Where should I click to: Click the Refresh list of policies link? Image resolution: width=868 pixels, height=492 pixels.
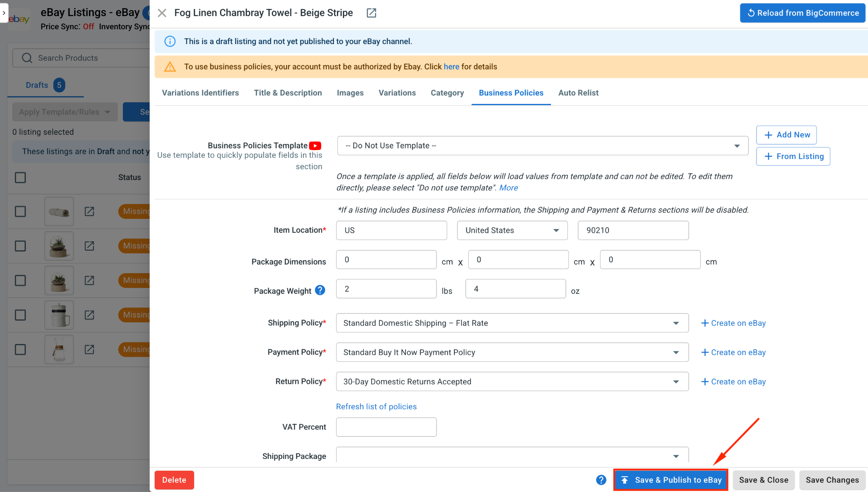[376, 406]
